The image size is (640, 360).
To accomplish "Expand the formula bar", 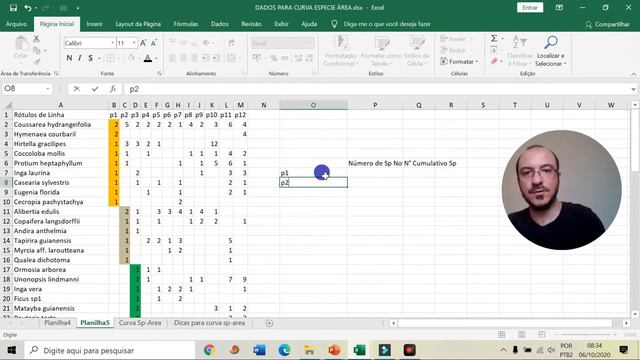I will [633, 89].
